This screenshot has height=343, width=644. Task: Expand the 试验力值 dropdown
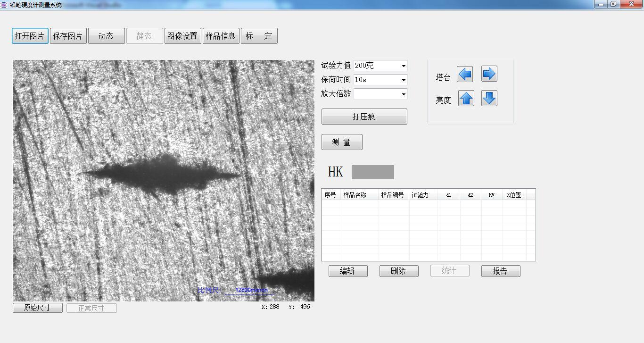pos(404,66)
